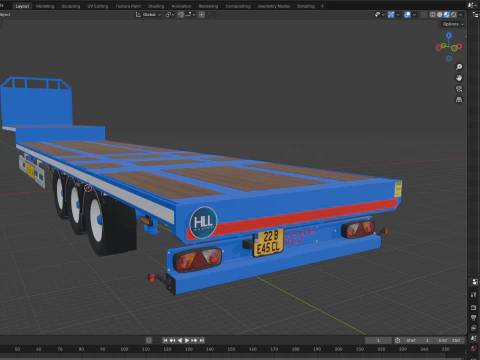Image resolution: width=480 pixels, height=360 pixels.
Task: Toggle preview range clock icon
Action: [397, 340]
